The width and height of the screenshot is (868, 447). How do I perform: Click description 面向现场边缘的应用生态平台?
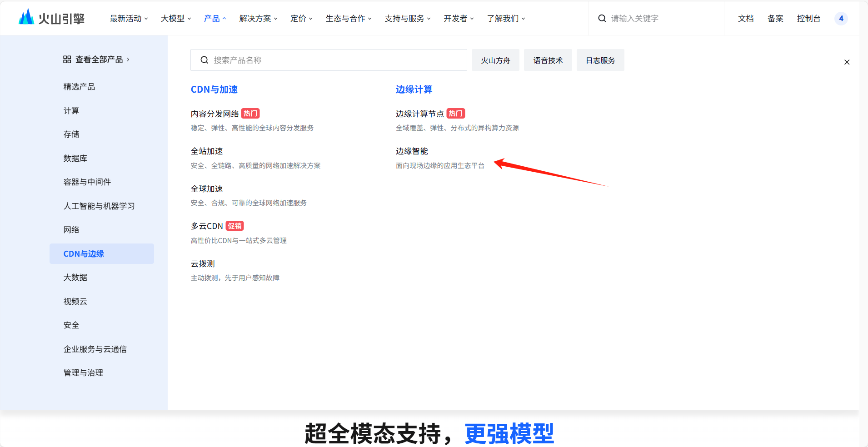point(440,166)
